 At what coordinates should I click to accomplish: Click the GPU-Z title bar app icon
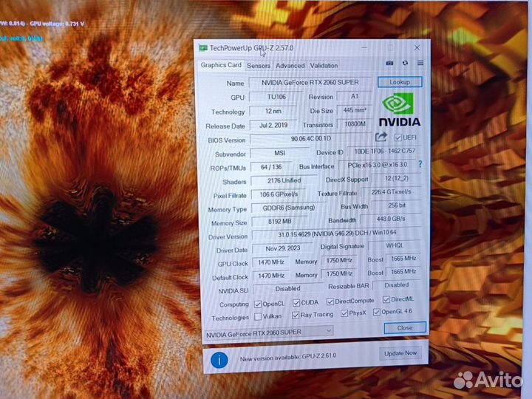coord(203,48)
